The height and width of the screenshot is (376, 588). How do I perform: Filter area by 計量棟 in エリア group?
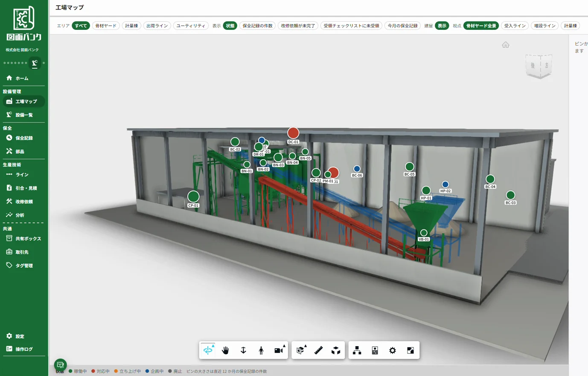click(131, 26)
